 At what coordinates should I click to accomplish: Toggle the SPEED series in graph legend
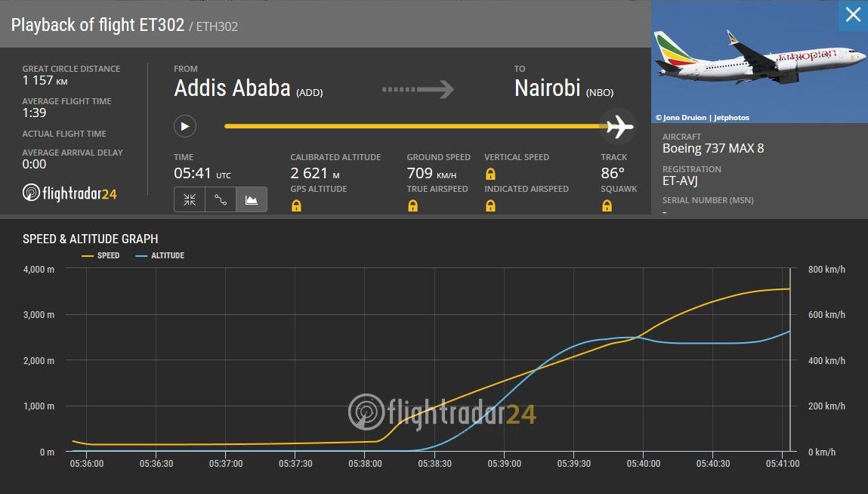pyautogui.click(x=100, y=255)
